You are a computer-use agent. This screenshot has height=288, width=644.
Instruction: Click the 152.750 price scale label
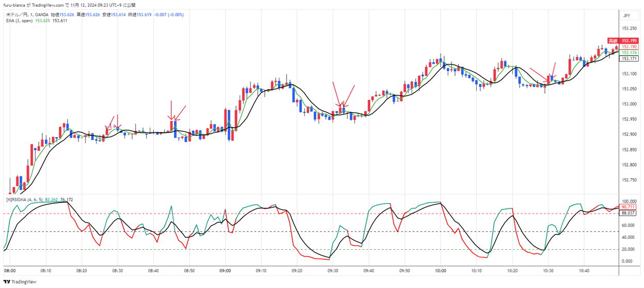[629, 180]
